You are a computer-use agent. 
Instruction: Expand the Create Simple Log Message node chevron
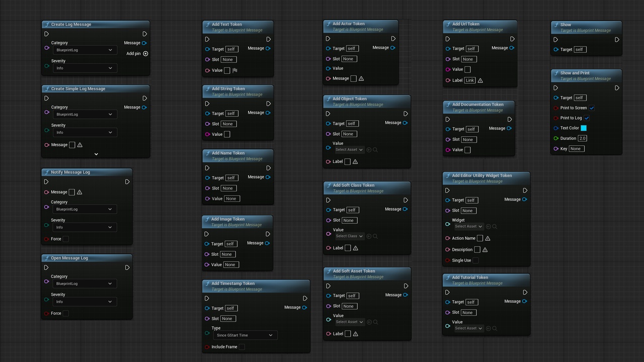pos(96,154)
